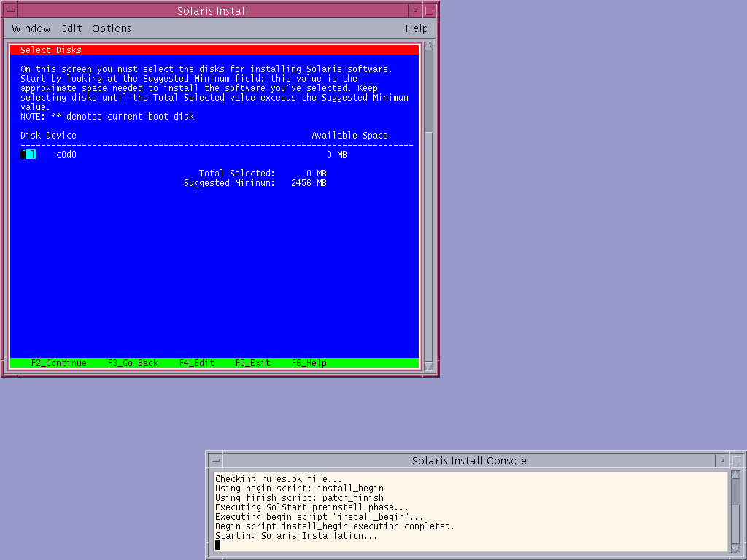This screenshot has width=747, height=560.
Task: Click the console text cursor block
Action: click(x=217, y=545)
